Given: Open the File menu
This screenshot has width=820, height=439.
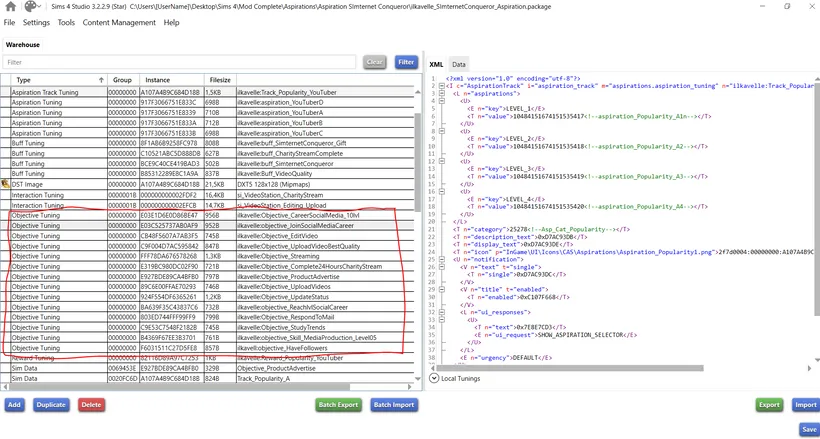Looking at the screenshot, I should coord(9,22).
